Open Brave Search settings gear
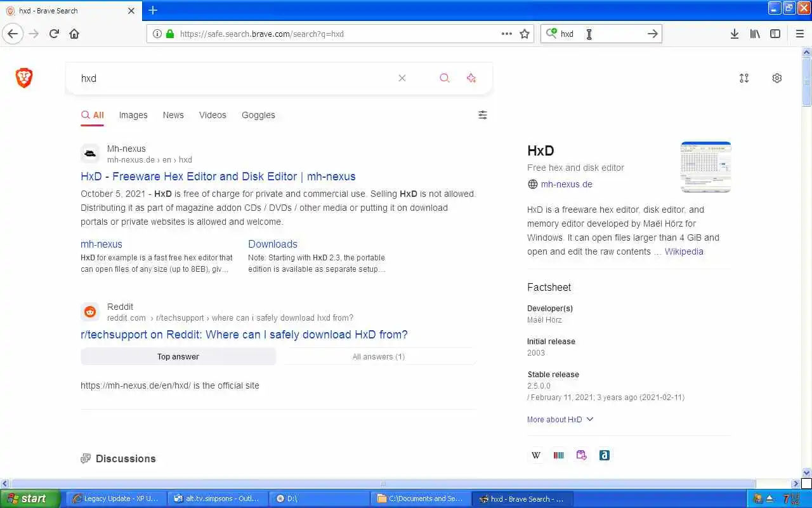Image resolution: width=812 pixels, height=508 pixels. coord(777,78)
